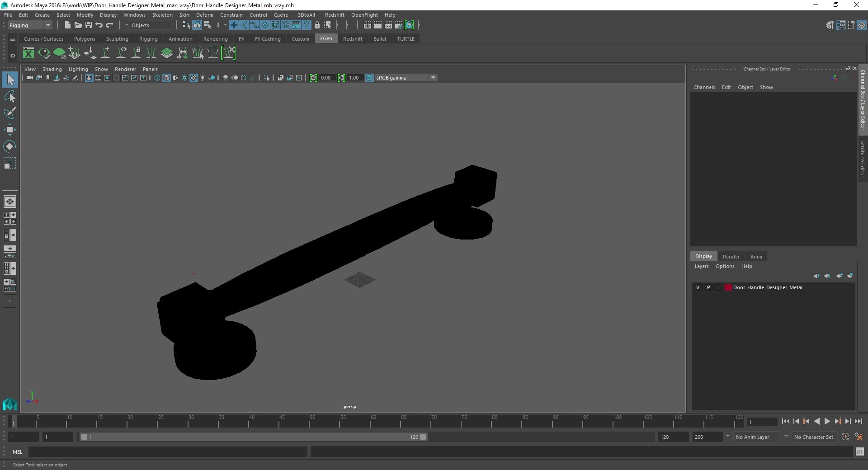Viewport: 868px width, 470px height.
Task: Toggle display type box of Door_Handle_Designer_Metal layer
Action: [x=719, y=287]
